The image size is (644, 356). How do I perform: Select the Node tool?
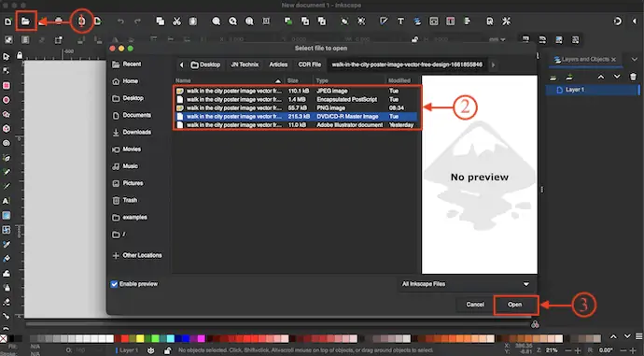tap(7, 71)
